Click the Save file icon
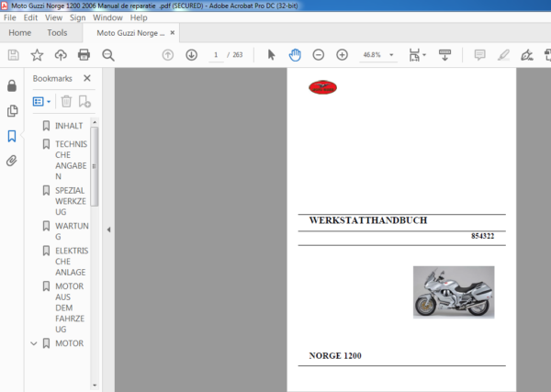 (14, 55)
